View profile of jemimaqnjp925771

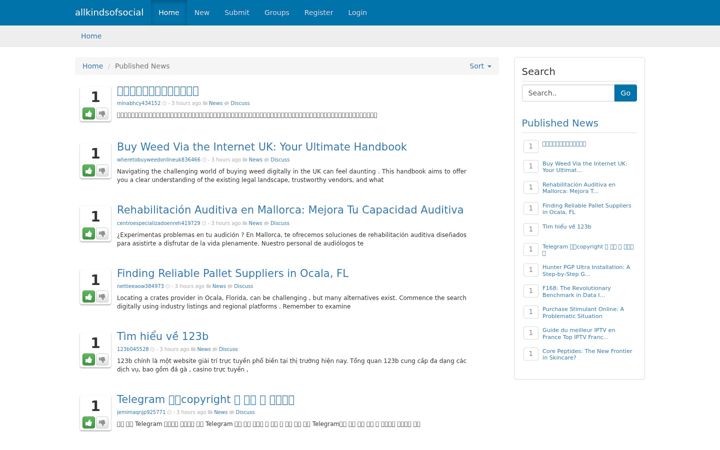(x=141, y=412)
